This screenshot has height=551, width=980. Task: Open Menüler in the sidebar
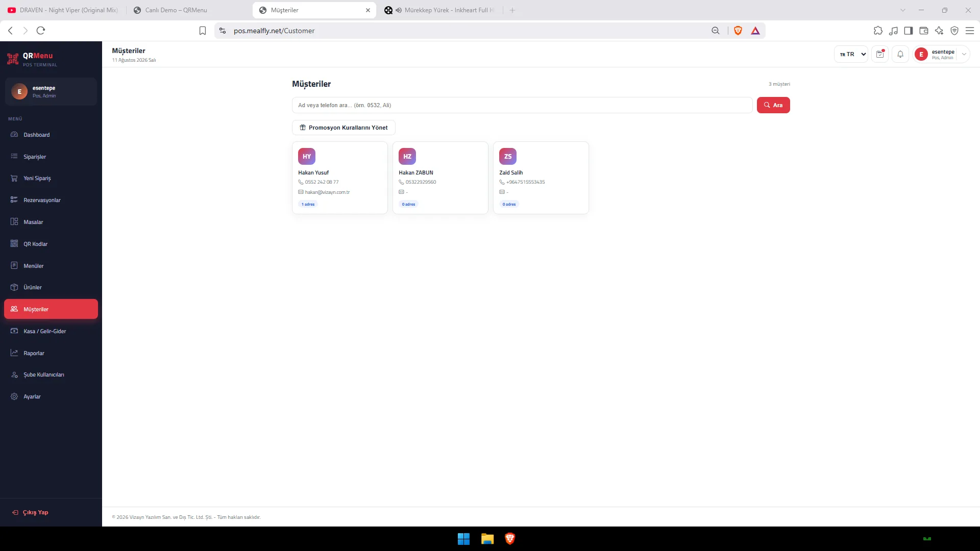[x=51, y=266]
